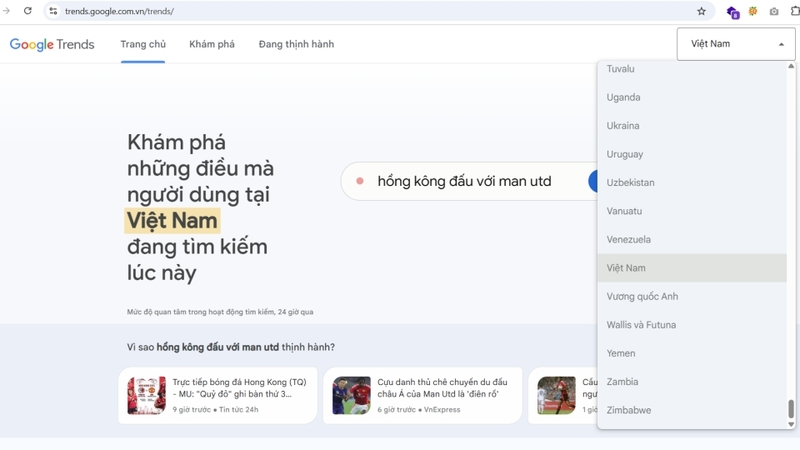Select Yemen from the country list
This screenshot has height=450, width=800.
(x=692, y=353)
